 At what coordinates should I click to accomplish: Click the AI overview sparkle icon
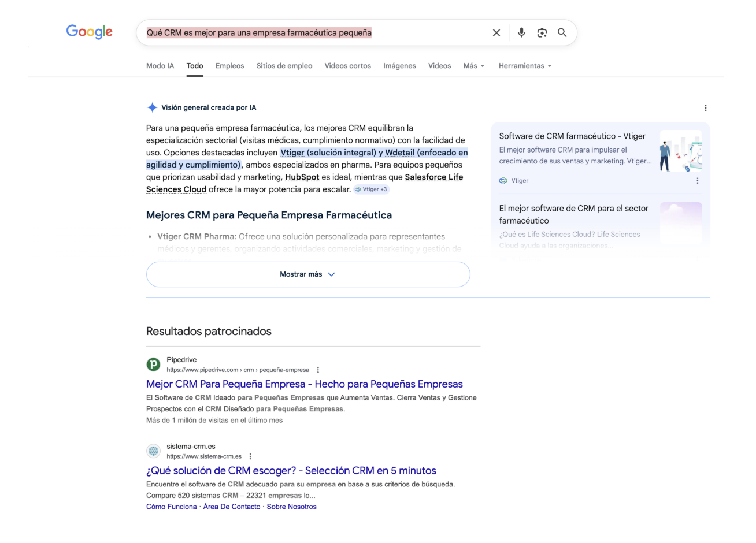coord(152,107)
